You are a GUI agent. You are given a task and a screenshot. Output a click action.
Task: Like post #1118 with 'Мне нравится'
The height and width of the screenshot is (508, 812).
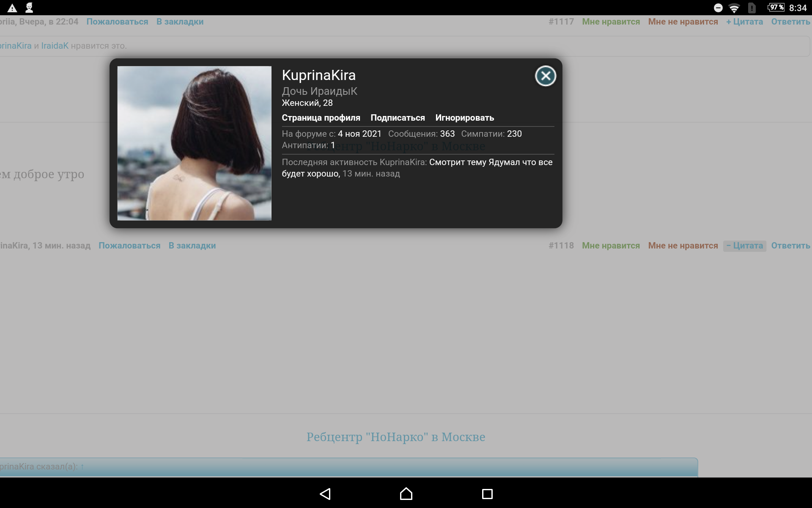point(611,246)
